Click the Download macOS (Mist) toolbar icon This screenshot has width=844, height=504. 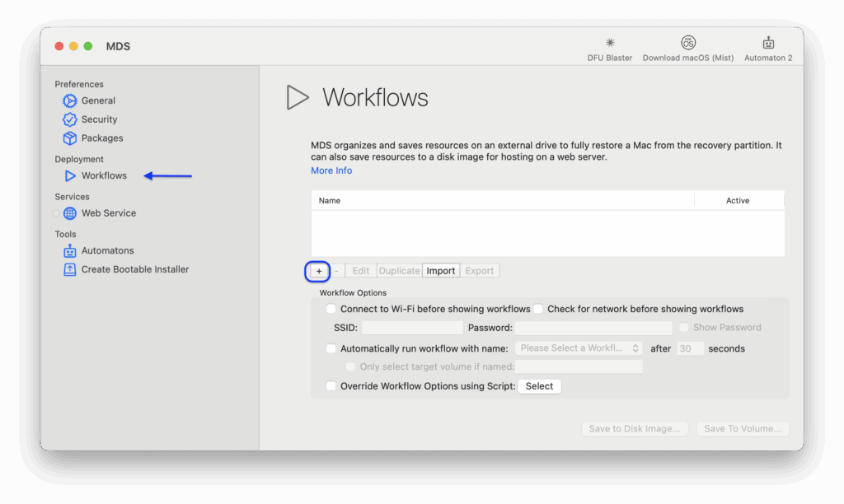pyautogui.click(x=688, y=43)
